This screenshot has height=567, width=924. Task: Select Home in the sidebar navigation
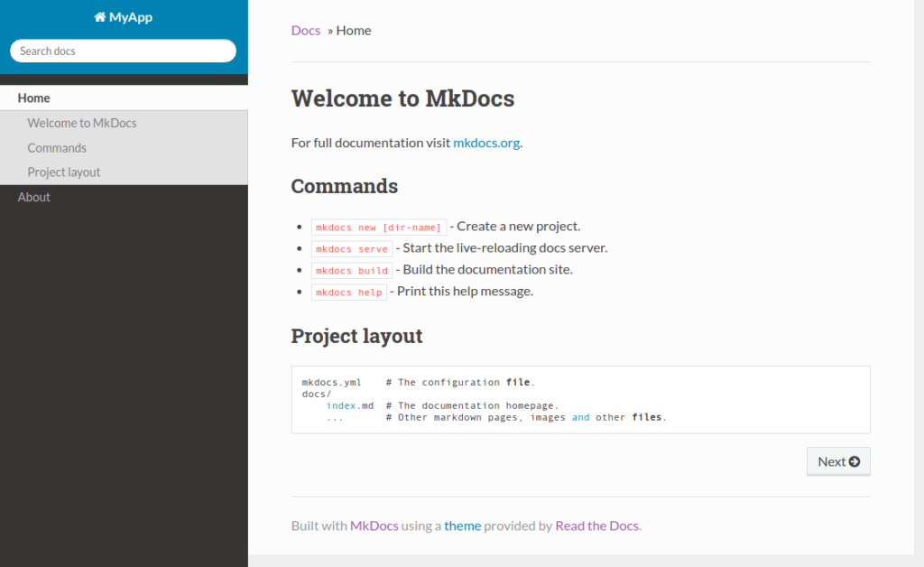click(124, 98)
